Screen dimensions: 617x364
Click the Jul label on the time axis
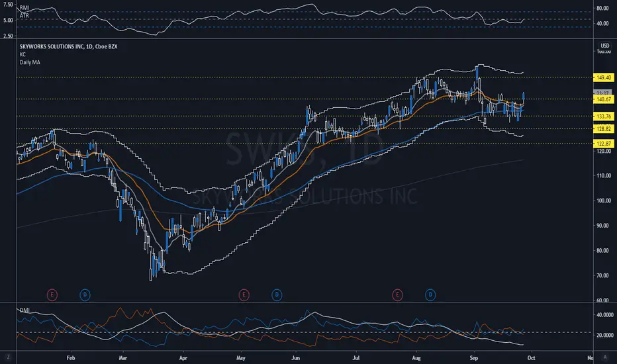point(356,357)
